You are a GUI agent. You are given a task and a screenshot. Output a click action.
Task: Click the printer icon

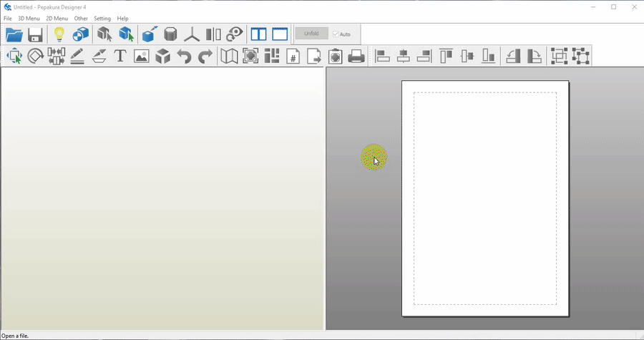356,56
